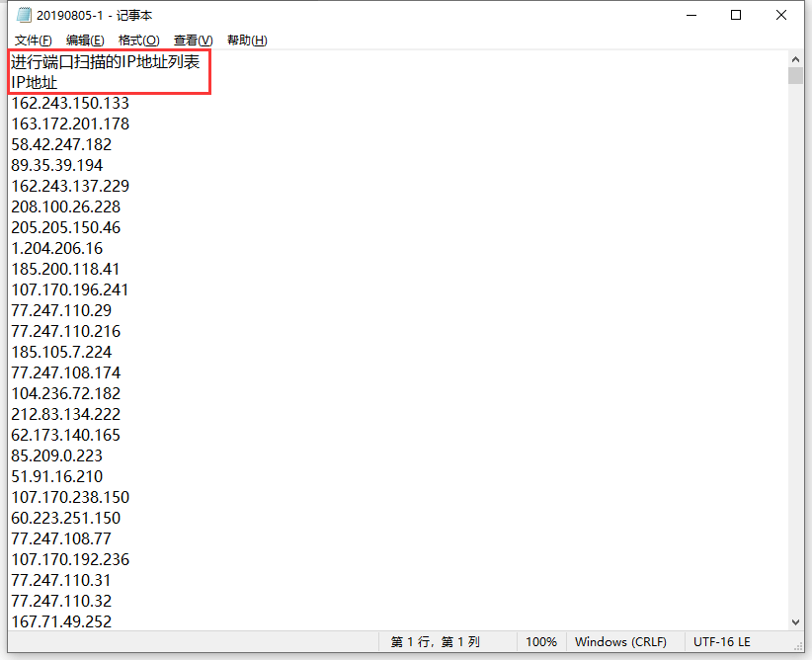Viewport: 812px width, 660px height.
Task: Open the 格式(O) menu
Action: tap(138, 41)
